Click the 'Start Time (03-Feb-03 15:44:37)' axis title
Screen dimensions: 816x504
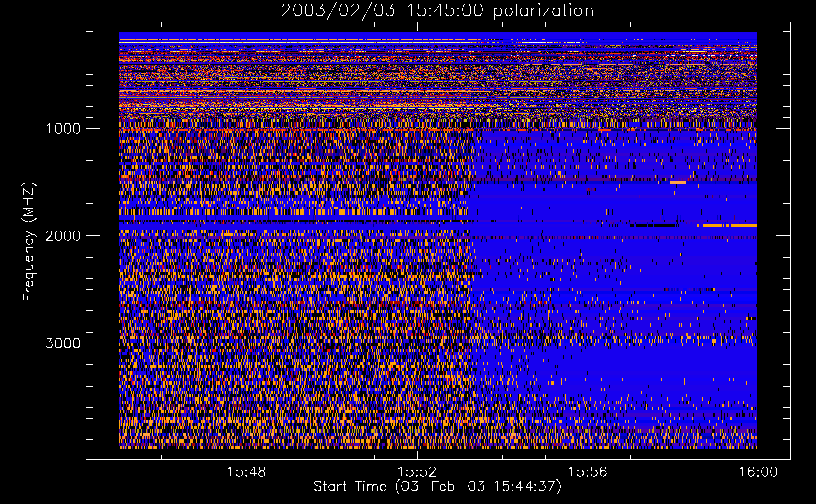point(437,487)
